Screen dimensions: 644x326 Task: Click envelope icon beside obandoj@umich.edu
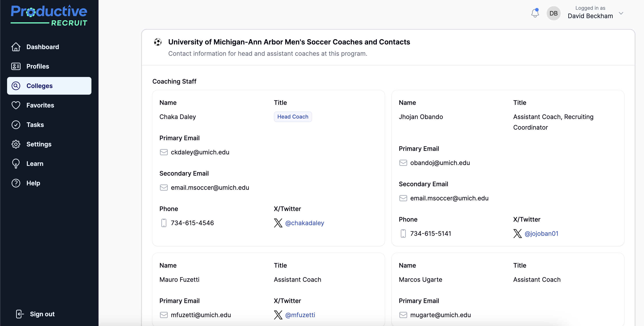(403, 163)
